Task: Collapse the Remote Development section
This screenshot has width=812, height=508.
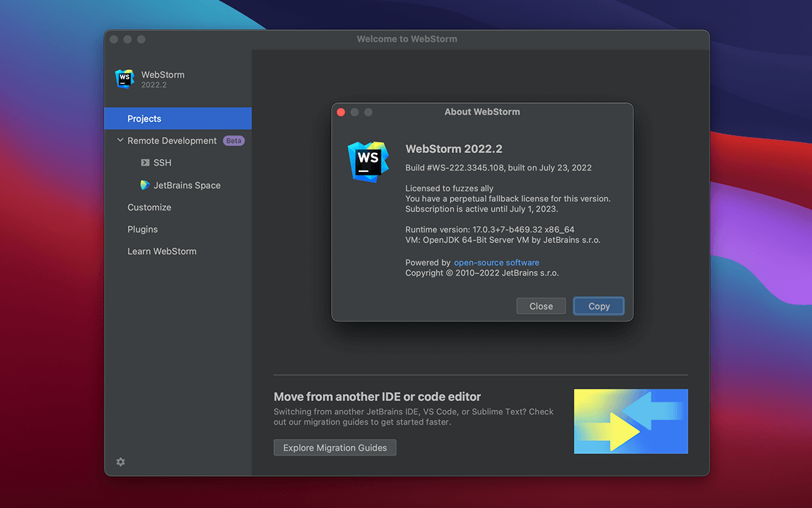Action: [x=120, y=140]
